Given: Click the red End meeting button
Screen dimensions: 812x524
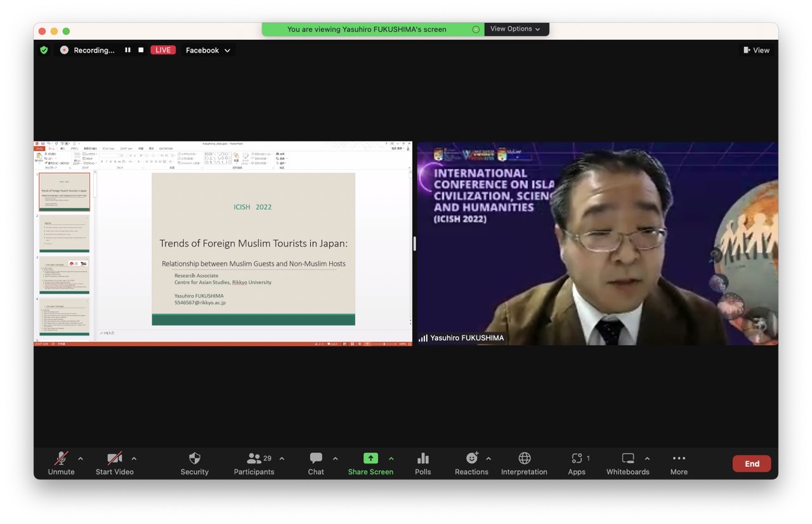Looking at the screenshot, I should pos(752,464).
